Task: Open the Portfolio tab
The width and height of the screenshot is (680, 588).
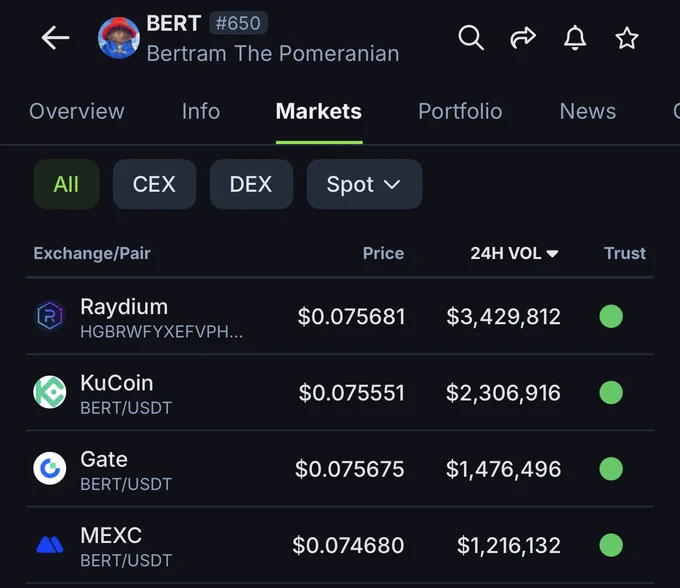Action: click(x=460, y=111)
